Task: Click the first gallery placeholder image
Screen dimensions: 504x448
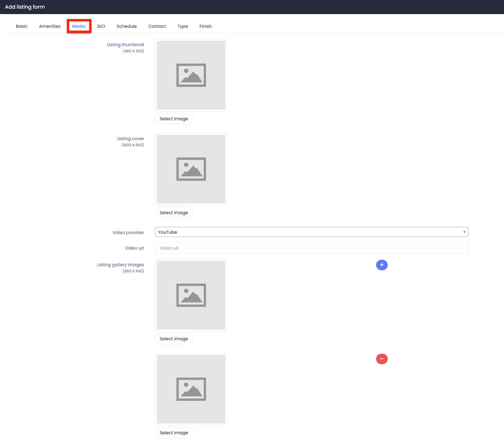Action: (191, 295)
